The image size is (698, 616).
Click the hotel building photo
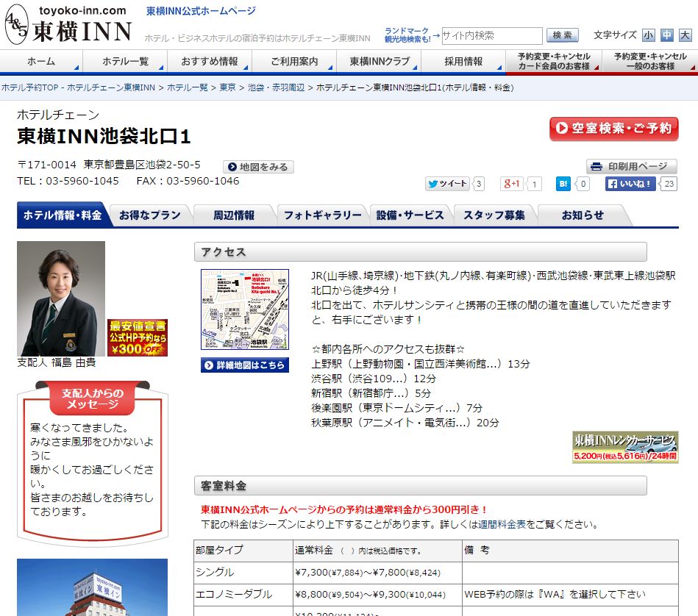(92, 587)
